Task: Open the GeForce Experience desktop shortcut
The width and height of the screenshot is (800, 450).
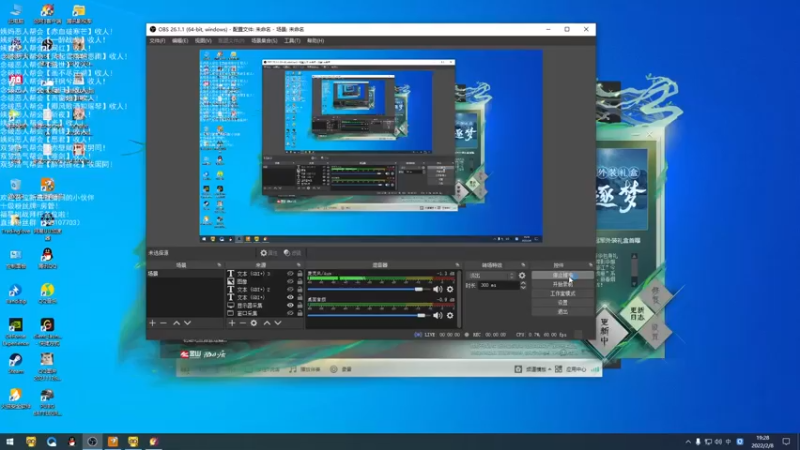Action: [16, 333]
